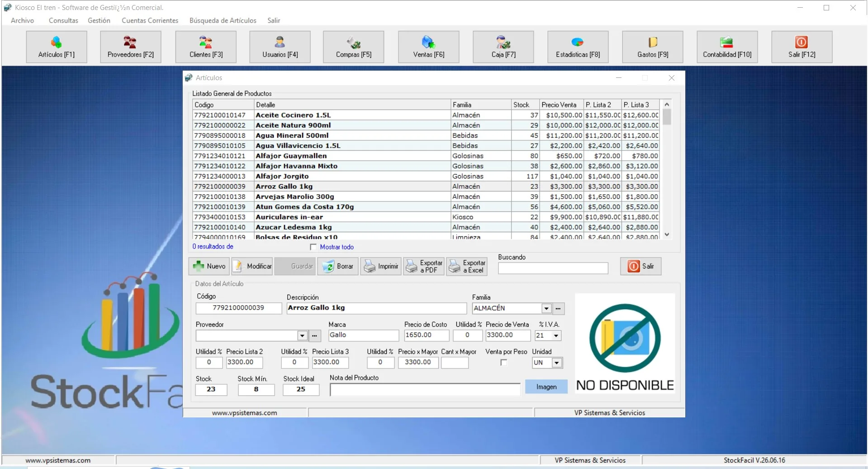Click the product list scrollbar up arrow

[667, 104]
